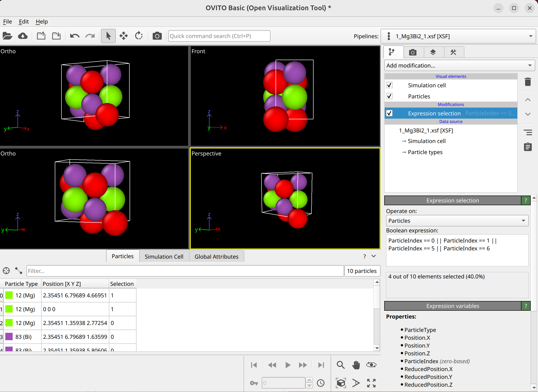Select the rotate mode toolbar icon
This screenshot has width=538, height=392.
pos(139,36)
